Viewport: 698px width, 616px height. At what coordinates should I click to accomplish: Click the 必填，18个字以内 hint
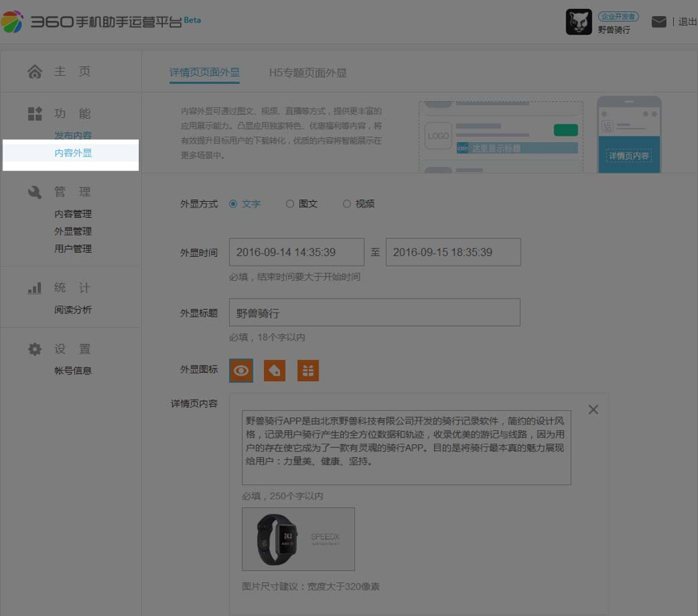point(267,337)
